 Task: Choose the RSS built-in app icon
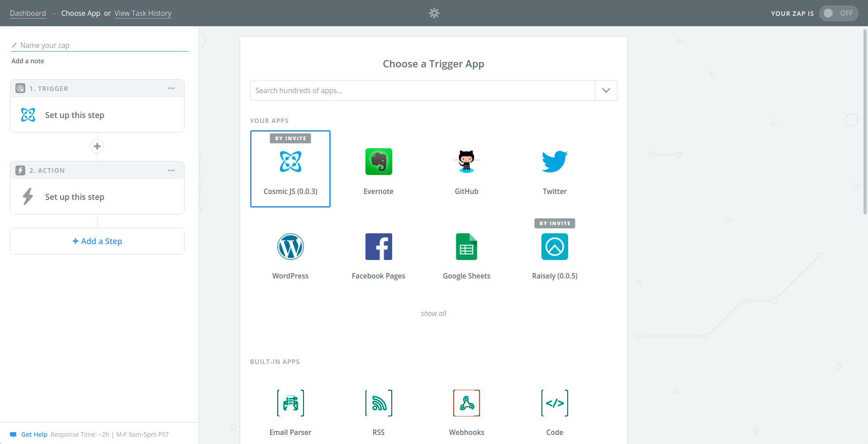coord(379,403)
